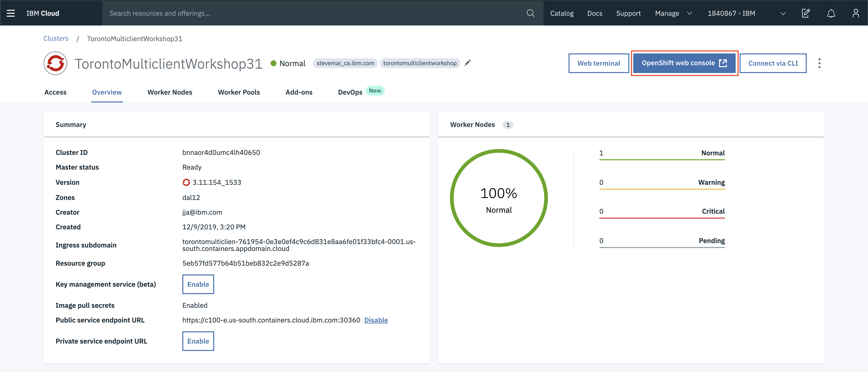Click the torontomulticlientworkshop tag
This screenshot has width=868, height=372.
pyautogui.click(x=420, y=63)
